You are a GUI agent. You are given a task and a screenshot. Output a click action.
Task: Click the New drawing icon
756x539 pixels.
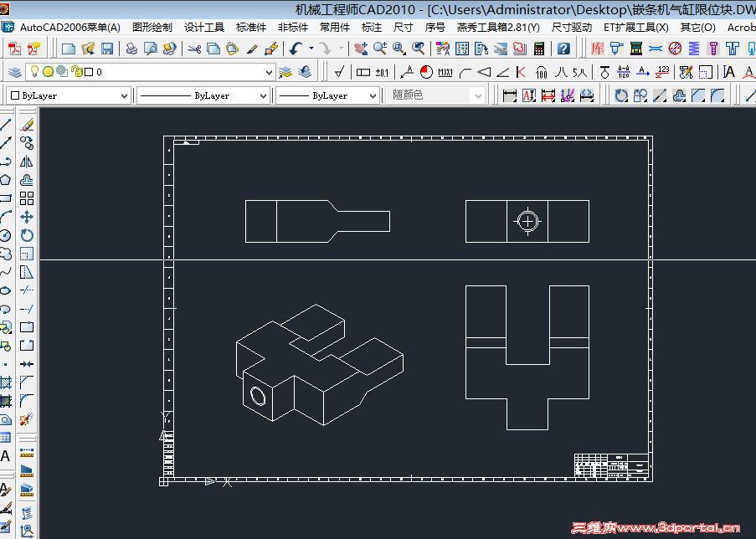pyautogui.click(x=69, y=49)
